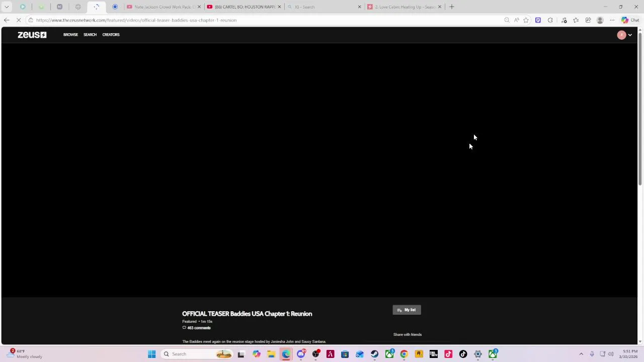
Task: Click the black video player area
Action: [319, 170]
